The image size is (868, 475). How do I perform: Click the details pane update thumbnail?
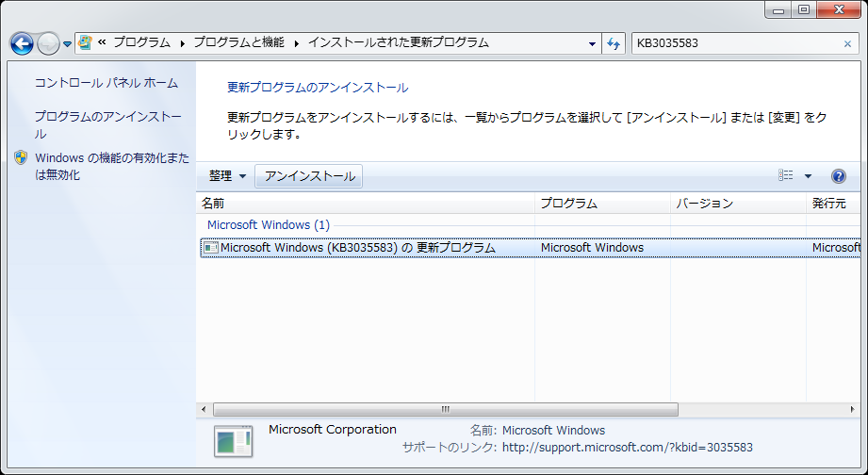click(x=233, y=440)
